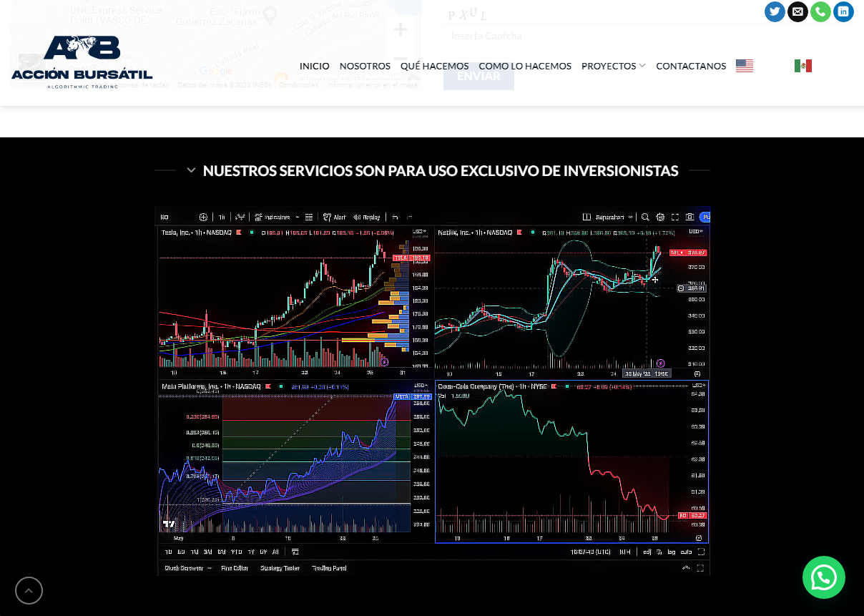Open chart settings gear in top toolbar

tap(660, 217)
